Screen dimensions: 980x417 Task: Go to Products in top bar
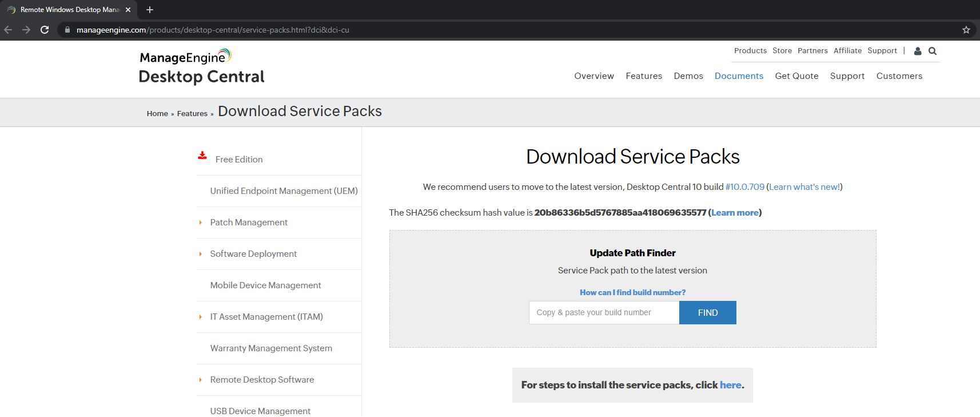point(750,51)
